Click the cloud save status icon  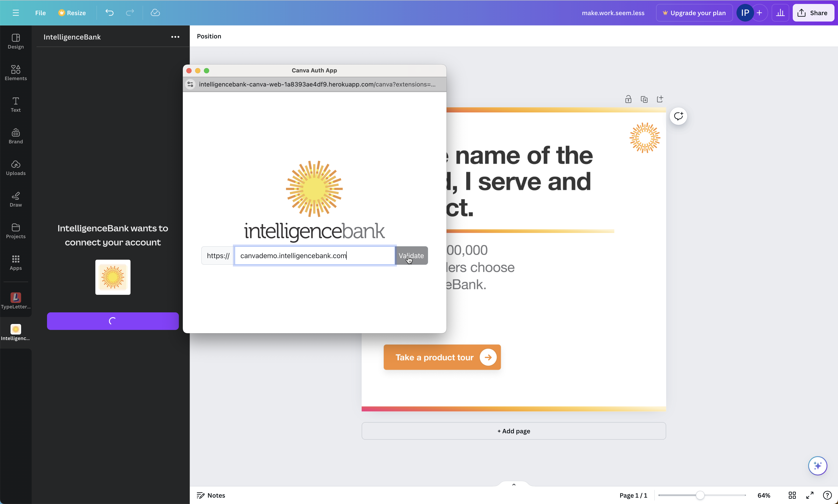point(155,13)
